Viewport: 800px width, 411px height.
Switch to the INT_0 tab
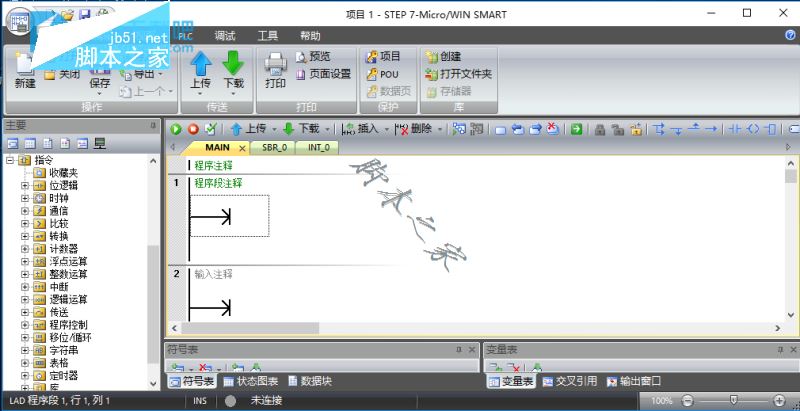(316, 147)
